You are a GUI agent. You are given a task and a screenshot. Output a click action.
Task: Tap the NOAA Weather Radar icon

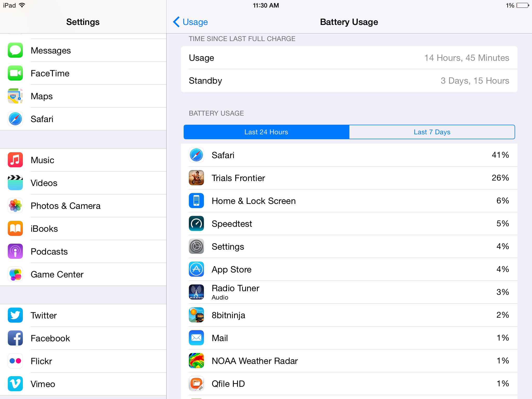196,361
